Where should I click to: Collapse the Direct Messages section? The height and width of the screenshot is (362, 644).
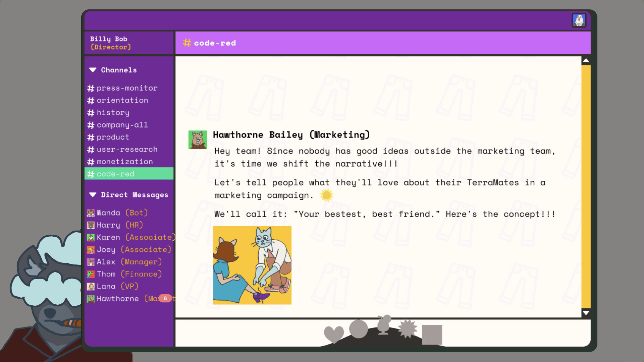pyautogui.click(x=93, y=195)
